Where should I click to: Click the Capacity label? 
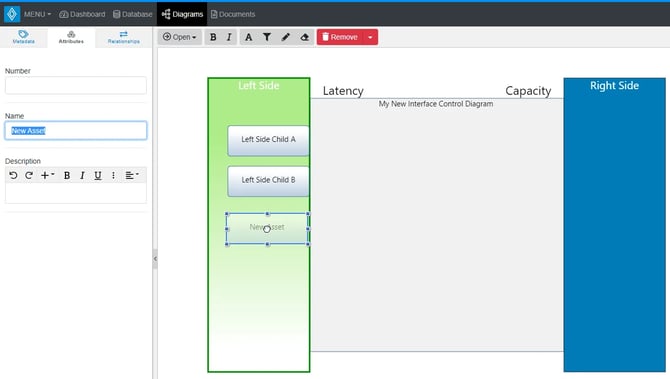pos(528,91)
